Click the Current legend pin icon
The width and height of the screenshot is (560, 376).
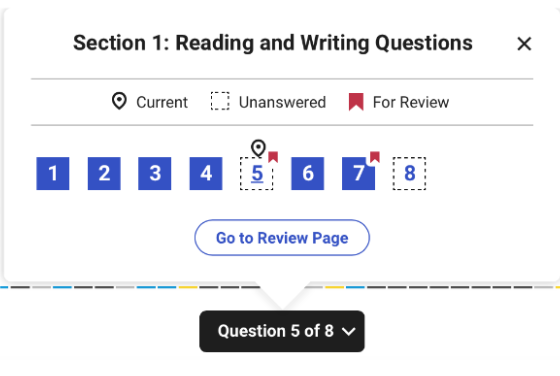click(119, 101)
